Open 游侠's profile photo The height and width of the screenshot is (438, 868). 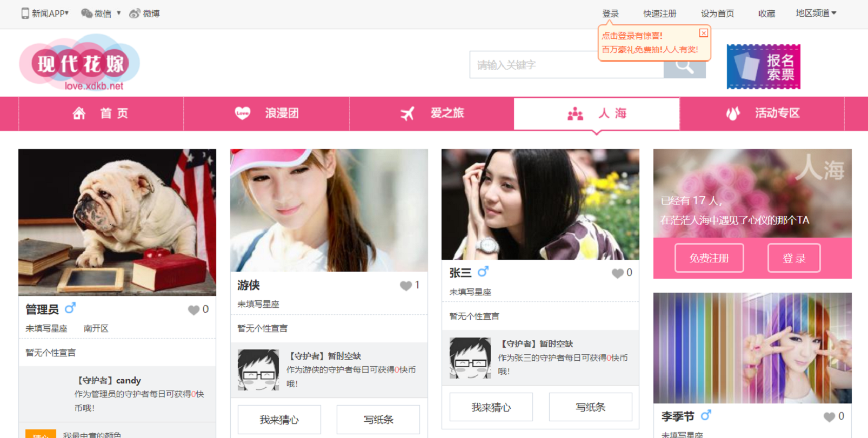[329, 211]
